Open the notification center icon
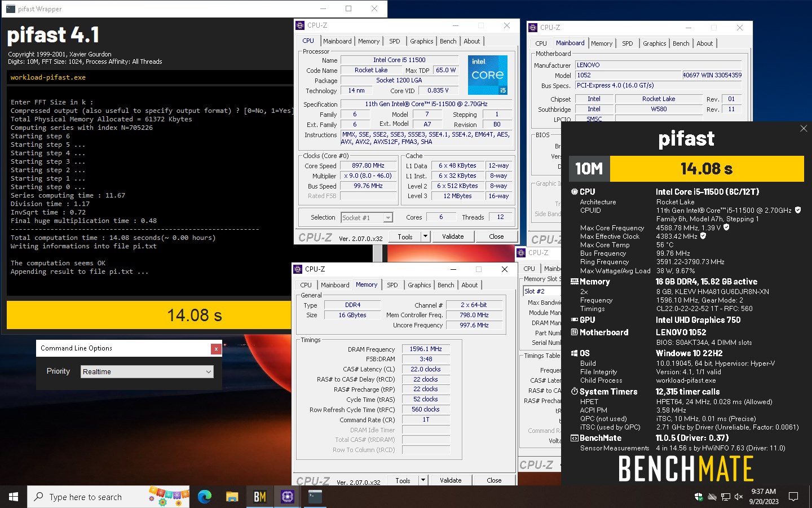The height and width of the screenshot is (508, 812). pyautogui.click(x=793, y=497)
